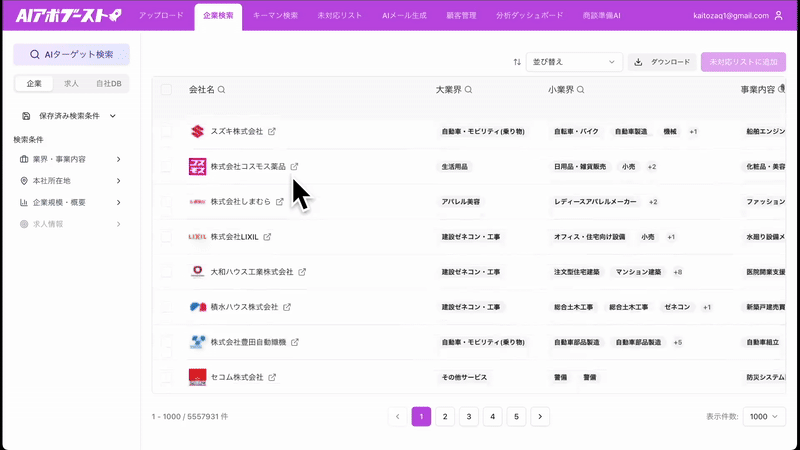
Task: Open external link icon for セコム株式会社
Action: [x=272, y=378]
